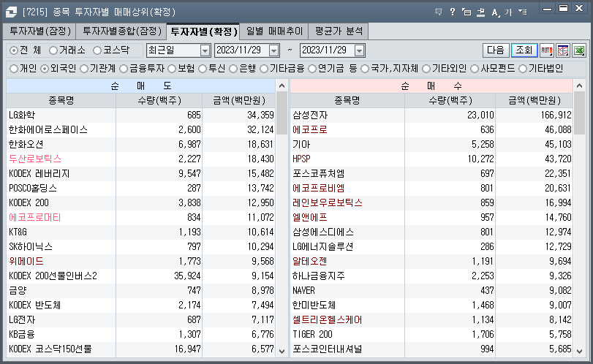Viewport: 593px width, 364px height.
Task: Select the 코스닥 radio button
Action: 97,50
